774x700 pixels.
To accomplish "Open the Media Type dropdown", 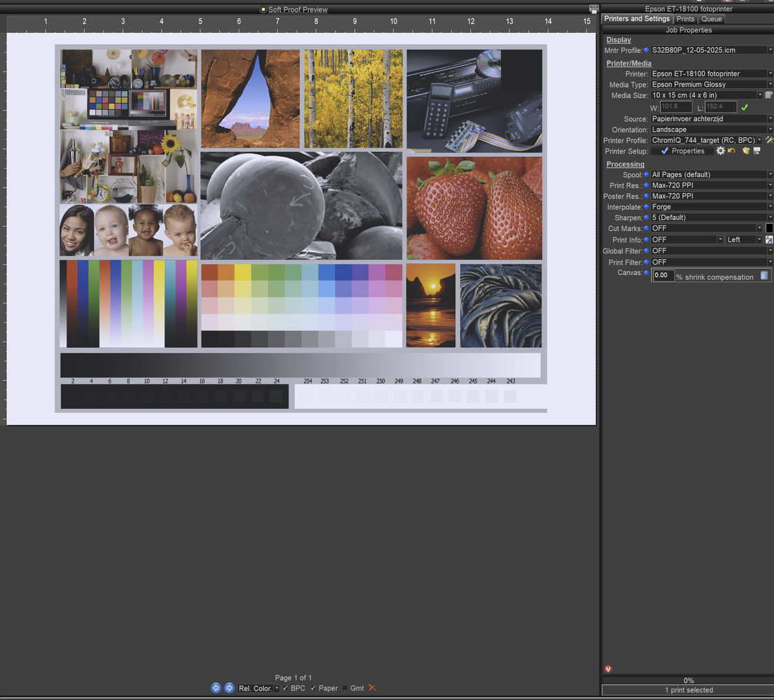I will click(x=711, y=85).
